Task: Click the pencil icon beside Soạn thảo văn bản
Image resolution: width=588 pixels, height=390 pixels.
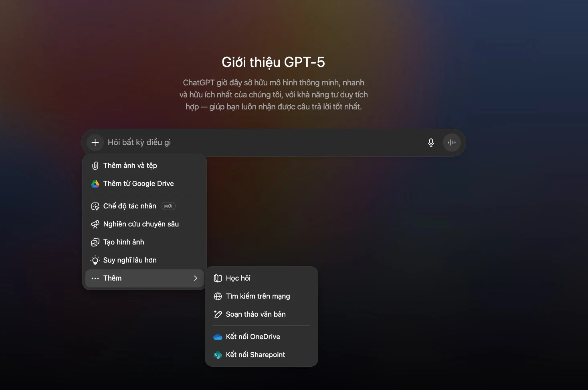Action: coord(218,314)
